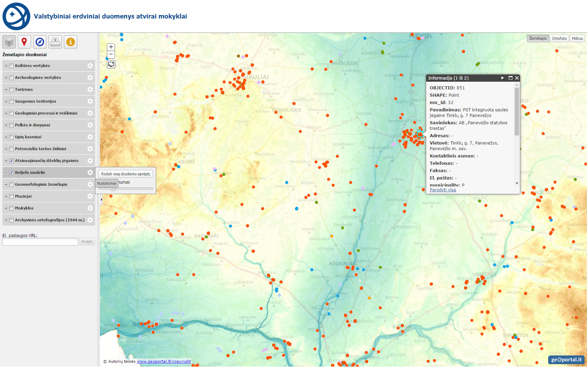Open the compass navigation tool
The image size is (588, 368).
(40, 42)
